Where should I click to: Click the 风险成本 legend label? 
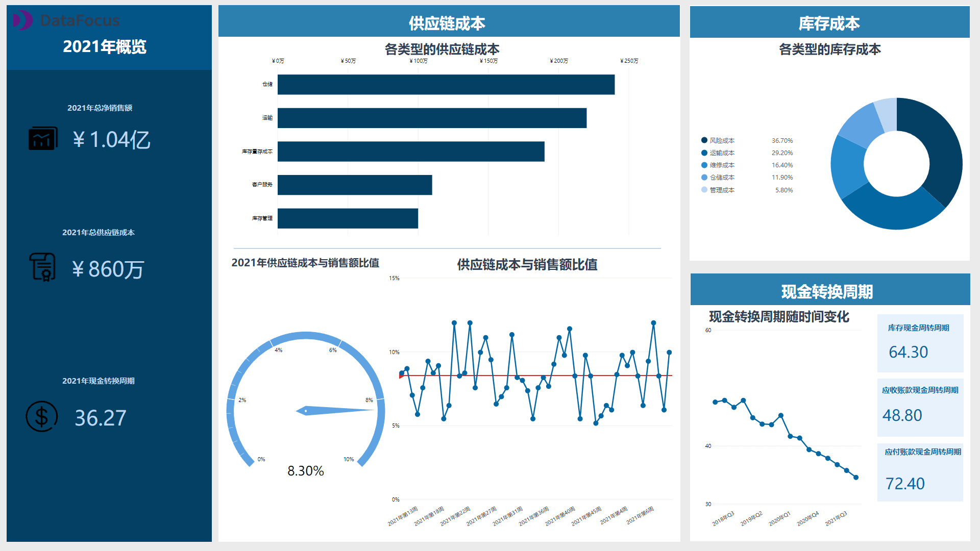tap(722, 140)
